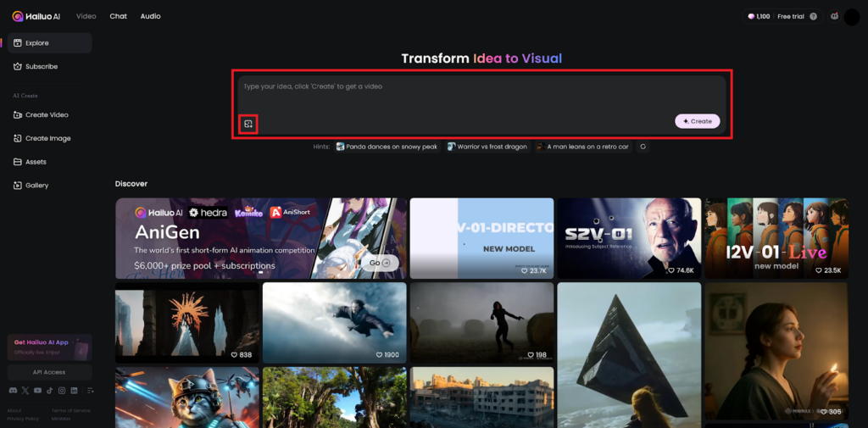Open the Explore page in sidebar
868x428 pixels.
[x=50, y=42]
